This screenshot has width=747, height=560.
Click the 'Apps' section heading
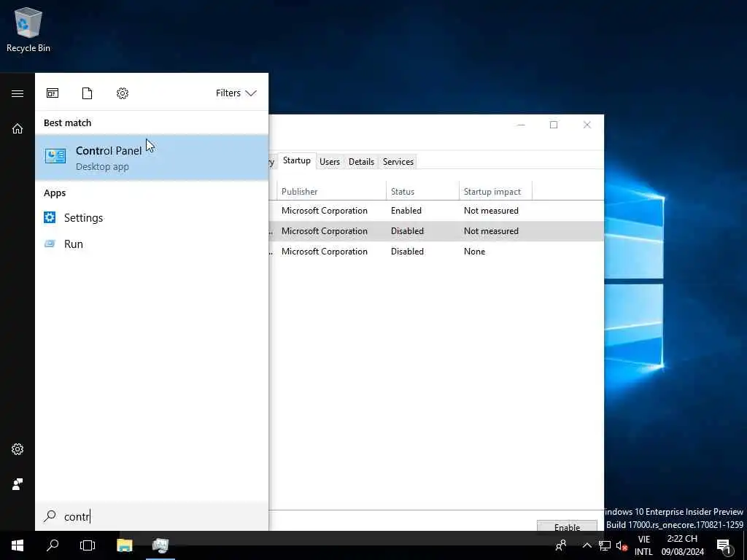click(55, 192)
